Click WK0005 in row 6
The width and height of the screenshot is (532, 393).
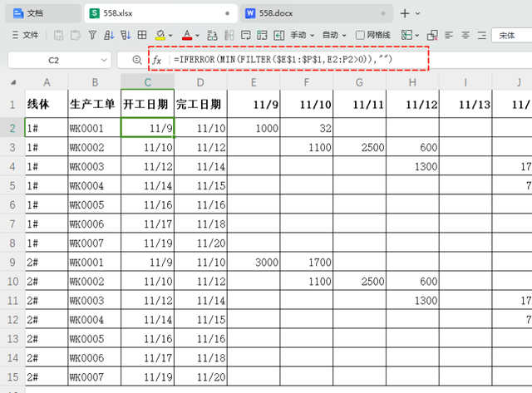click(94, 204)
